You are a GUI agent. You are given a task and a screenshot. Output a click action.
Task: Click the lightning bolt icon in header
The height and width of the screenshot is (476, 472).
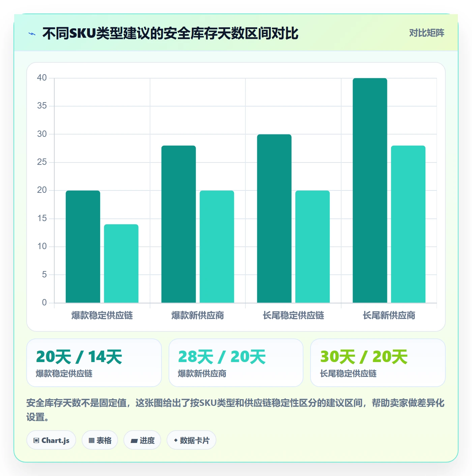pyautogui.click(x=32, y=34)
